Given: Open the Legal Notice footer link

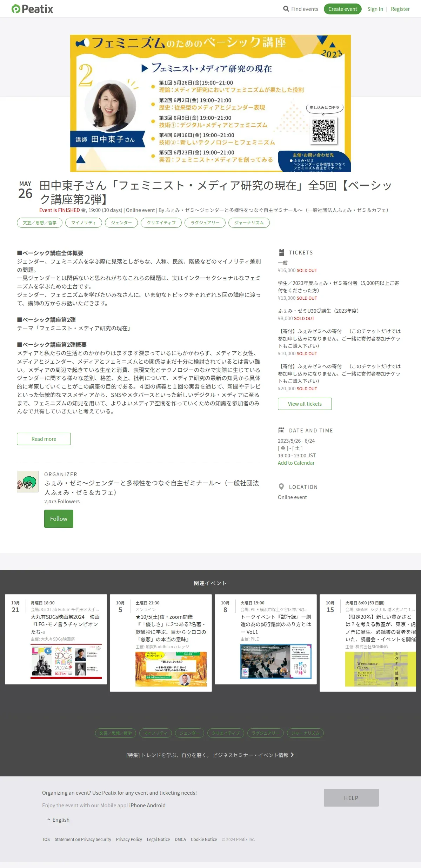Looking at the screenshot, I should point(158,839).
